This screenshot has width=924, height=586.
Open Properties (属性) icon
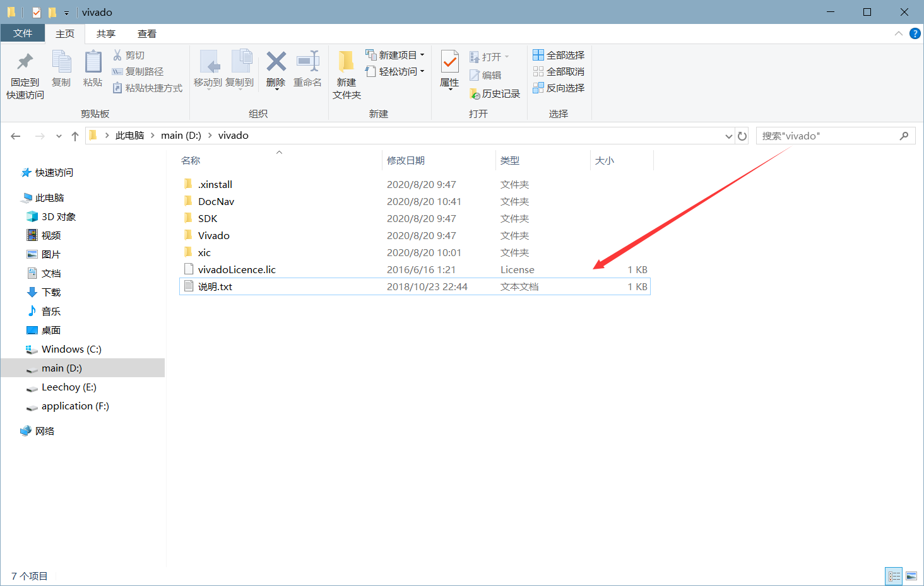[x=449, y=62]
